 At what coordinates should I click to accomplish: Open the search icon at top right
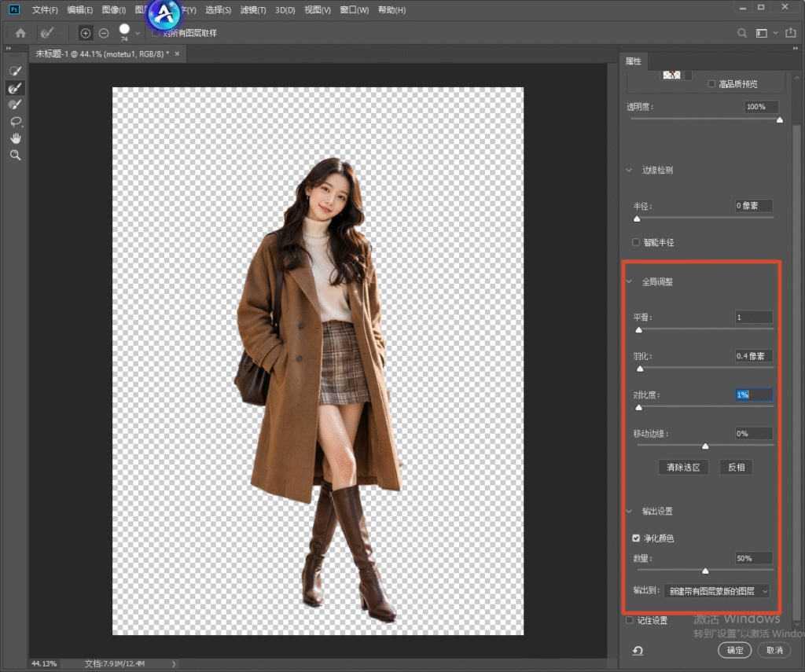coord(742,33)
